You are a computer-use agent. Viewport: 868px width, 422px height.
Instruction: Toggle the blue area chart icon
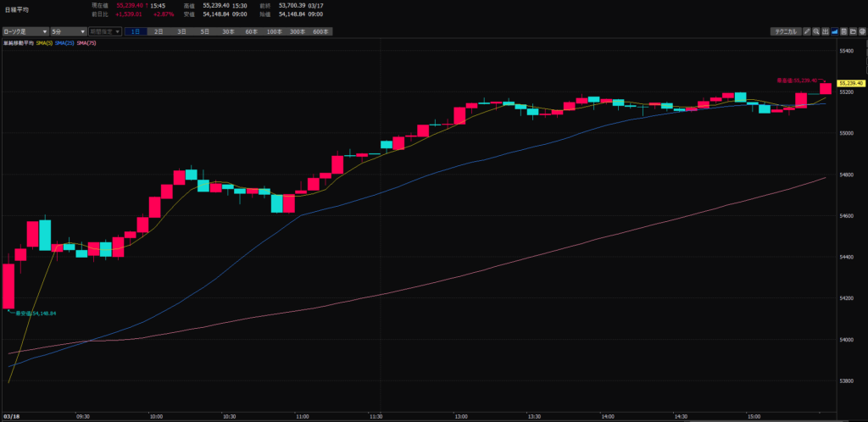835,31
